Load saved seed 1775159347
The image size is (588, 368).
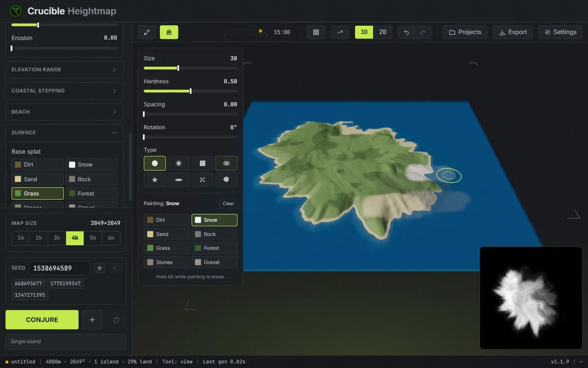66,283
